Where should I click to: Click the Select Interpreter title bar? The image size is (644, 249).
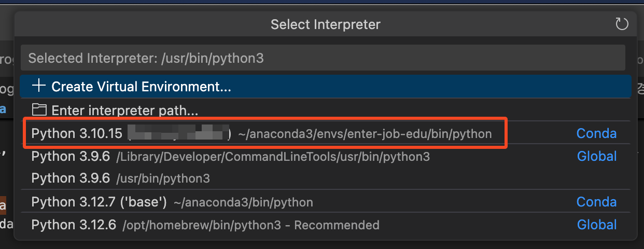[x=325, y=24]
